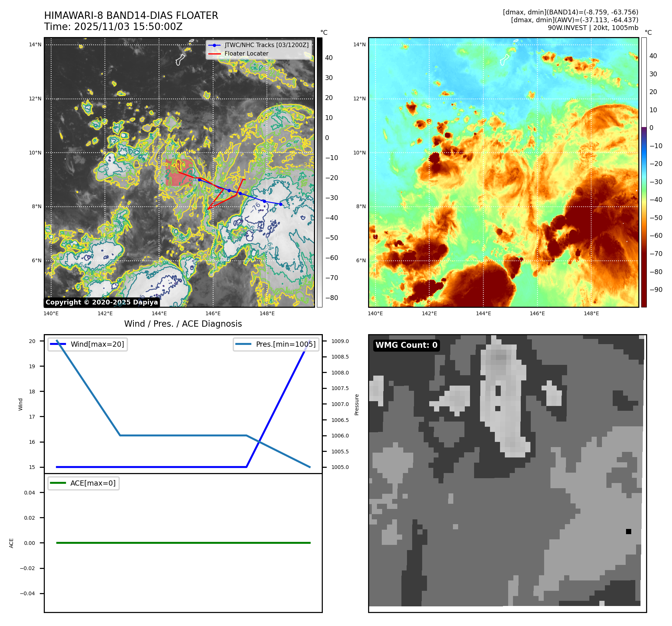Click the Guam island outline on the grayscale map
Screen dimensions: 672x626
(x=180, y=60)
